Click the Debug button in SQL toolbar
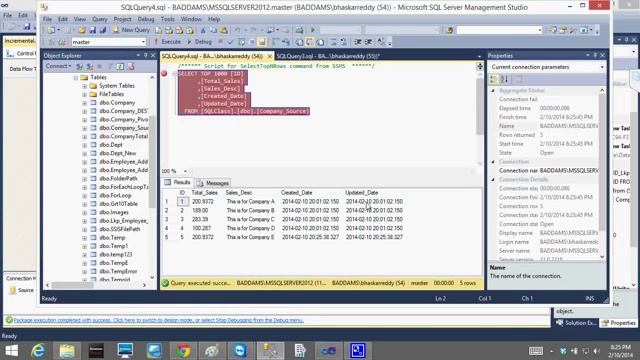 click(200, 42)
